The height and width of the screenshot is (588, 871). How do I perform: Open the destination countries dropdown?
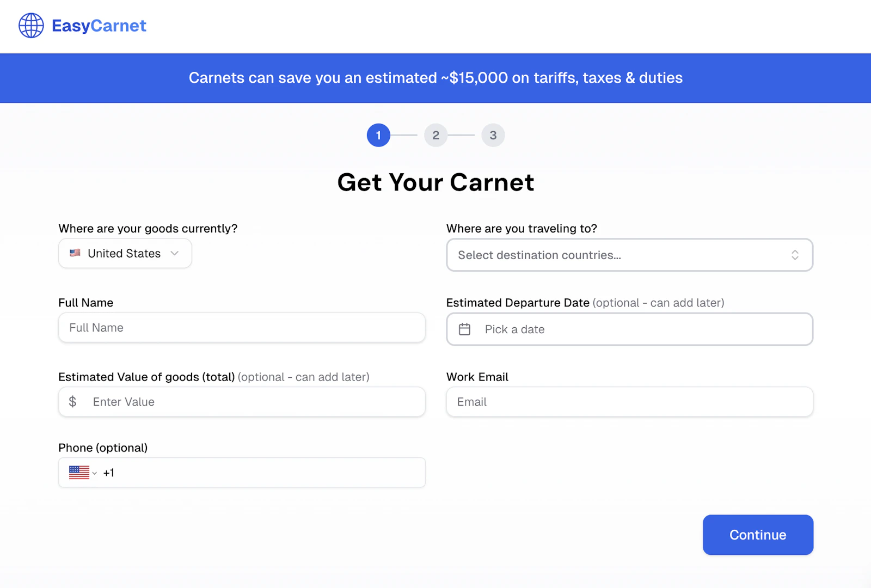[629, 255]
